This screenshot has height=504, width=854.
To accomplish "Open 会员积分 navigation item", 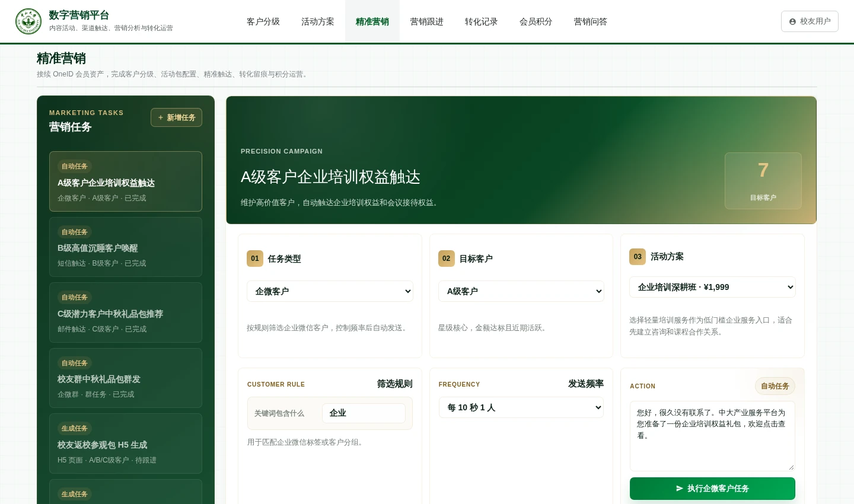I will pos(536,21).
